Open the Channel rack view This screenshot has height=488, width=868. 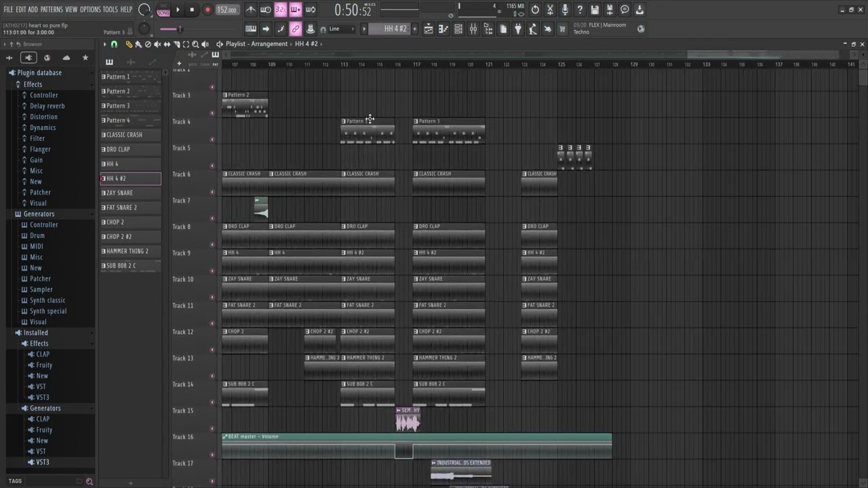pyautogui.click(x=459, y=28)
